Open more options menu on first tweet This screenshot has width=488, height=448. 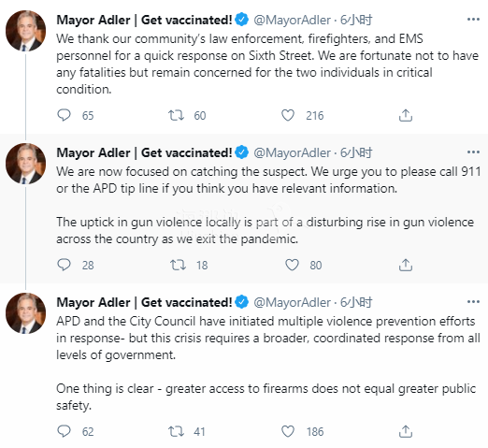pyautogui.click(x=473, y=20)
